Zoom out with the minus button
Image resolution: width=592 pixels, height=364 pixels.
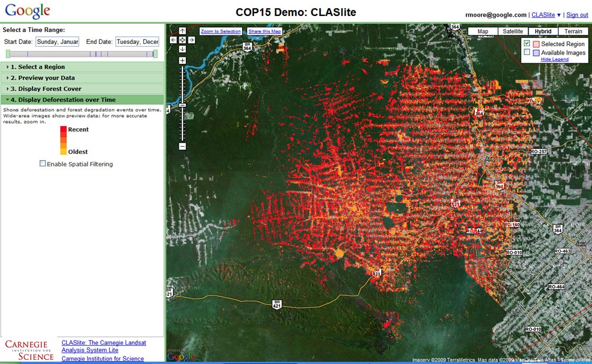click(x=182, y=146)
